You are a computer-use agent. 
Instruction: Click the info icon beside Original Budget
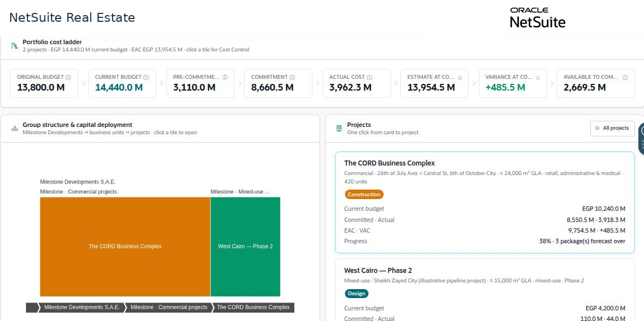click(68, 77)
